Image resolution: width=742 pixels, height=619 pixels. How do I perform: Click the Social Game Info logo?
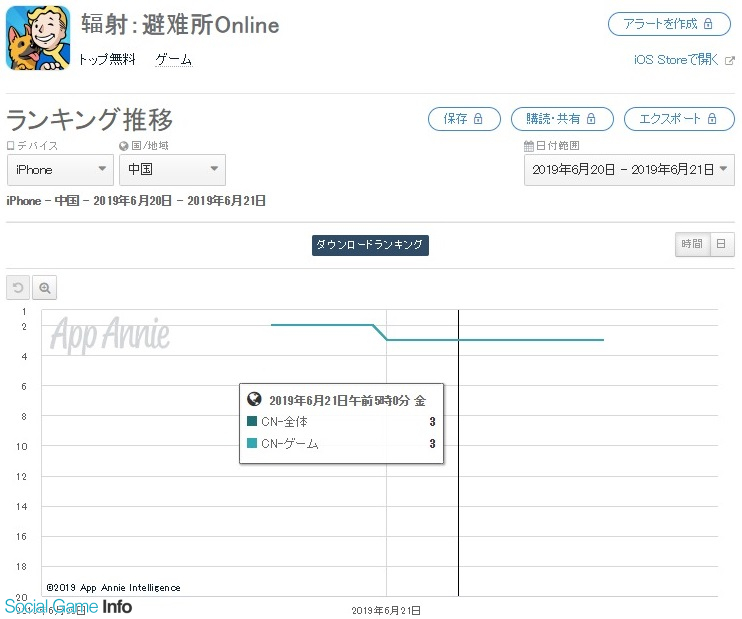click(69, 607)
